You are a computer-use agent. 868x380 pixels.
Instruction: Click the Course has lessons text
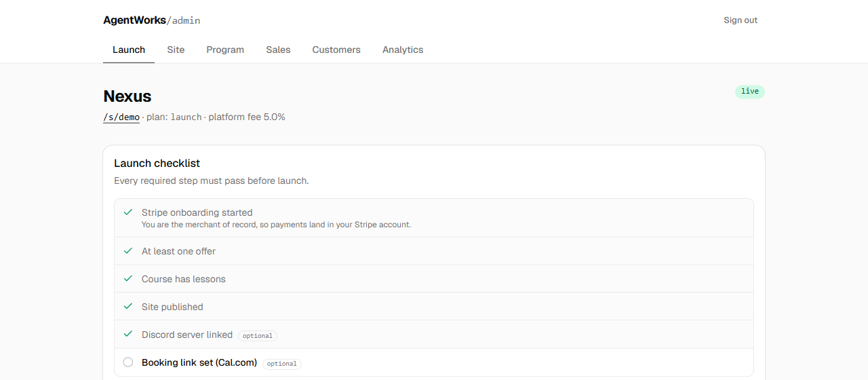pyautogui.click(x=183, y=279)
